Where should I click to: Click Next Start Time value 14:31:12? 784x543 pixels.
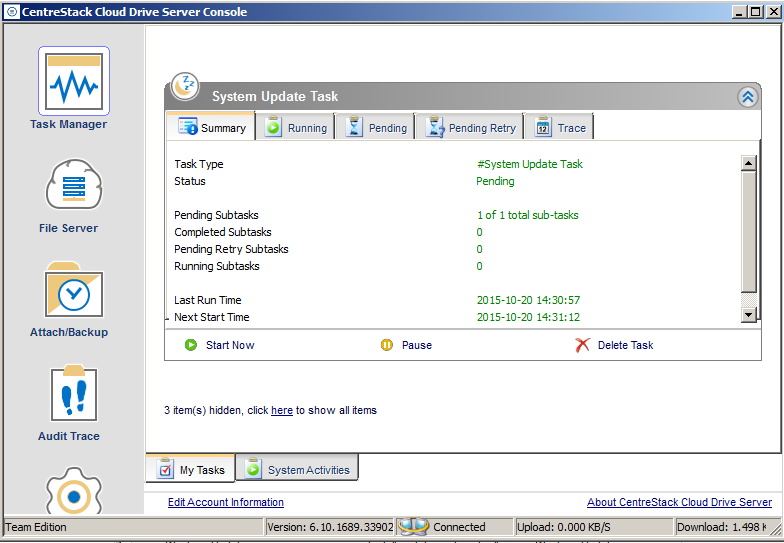pos(528,317)
